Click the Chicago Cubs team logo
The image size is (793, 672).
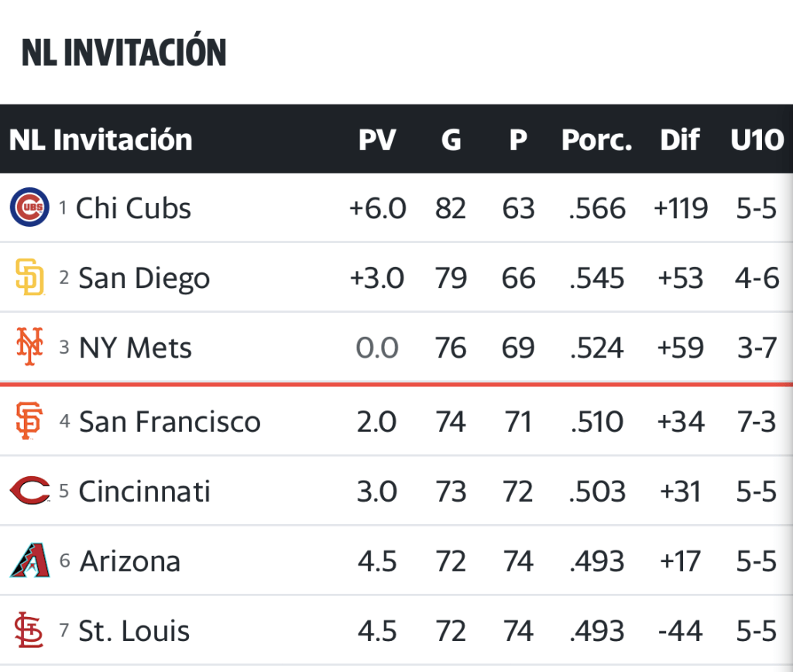tap(29, 207)
